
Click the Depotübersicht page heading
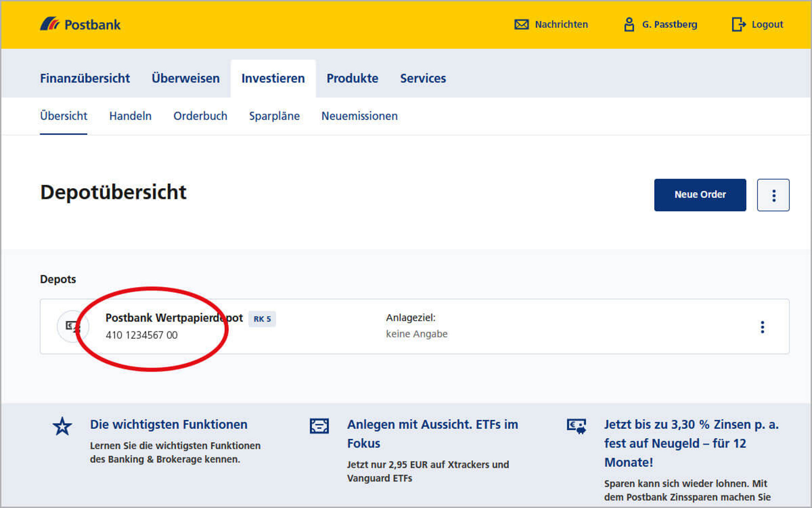tap(113, 192)
